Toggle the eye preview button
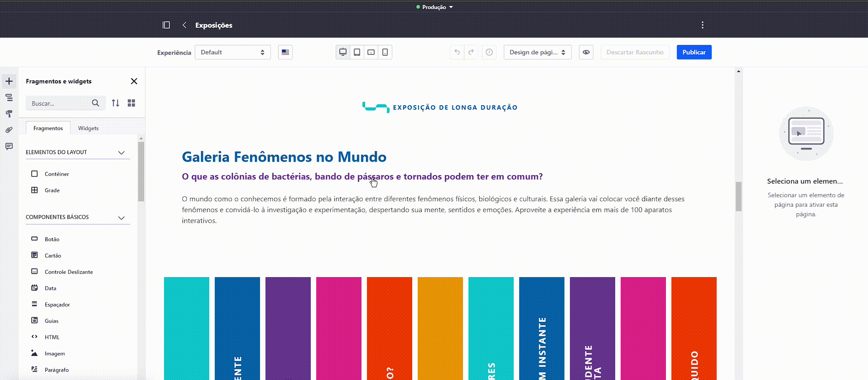Screen dimensions: 868x380 [x=586, y=52]
